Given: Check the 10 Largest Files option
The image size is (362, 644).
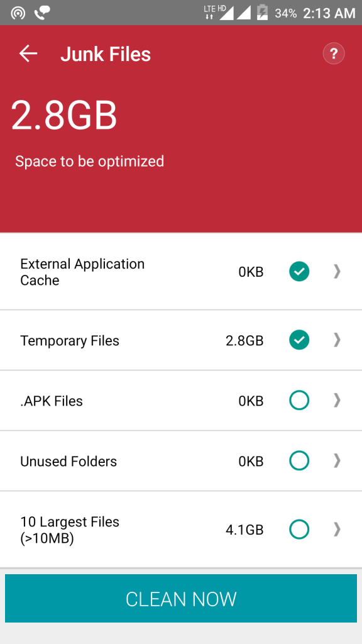Looking at the screenshot, I should pos(299,530).
